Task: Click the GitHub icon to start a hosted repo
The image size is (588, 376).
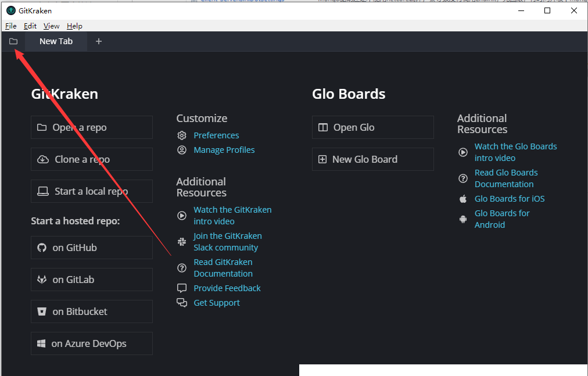Action: click(x=42, y=248)
